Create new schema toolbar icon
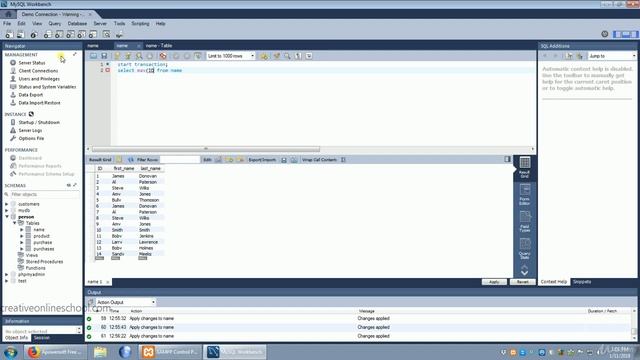This screenshot has width=640, height=360. coord(47,35)
